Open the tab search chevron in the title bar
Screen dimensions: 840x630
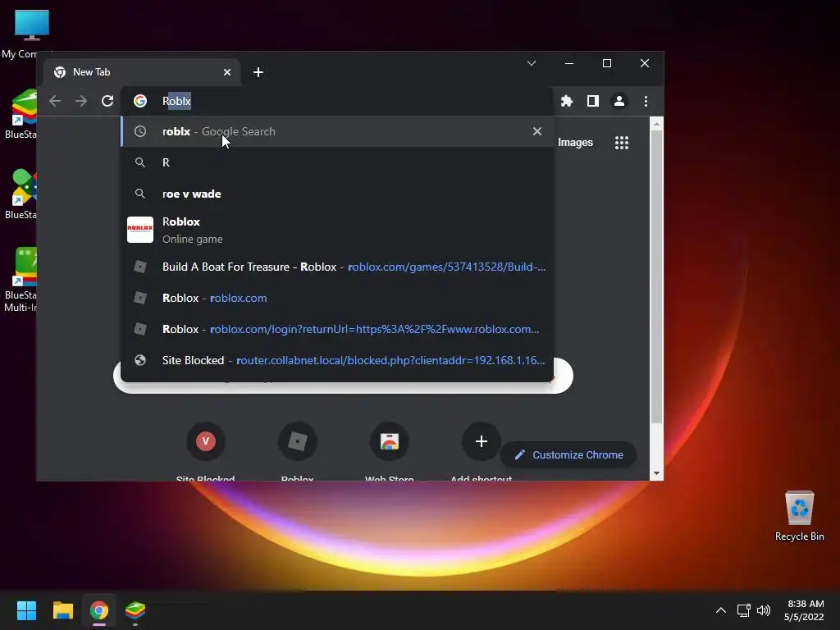coord(532,63)
